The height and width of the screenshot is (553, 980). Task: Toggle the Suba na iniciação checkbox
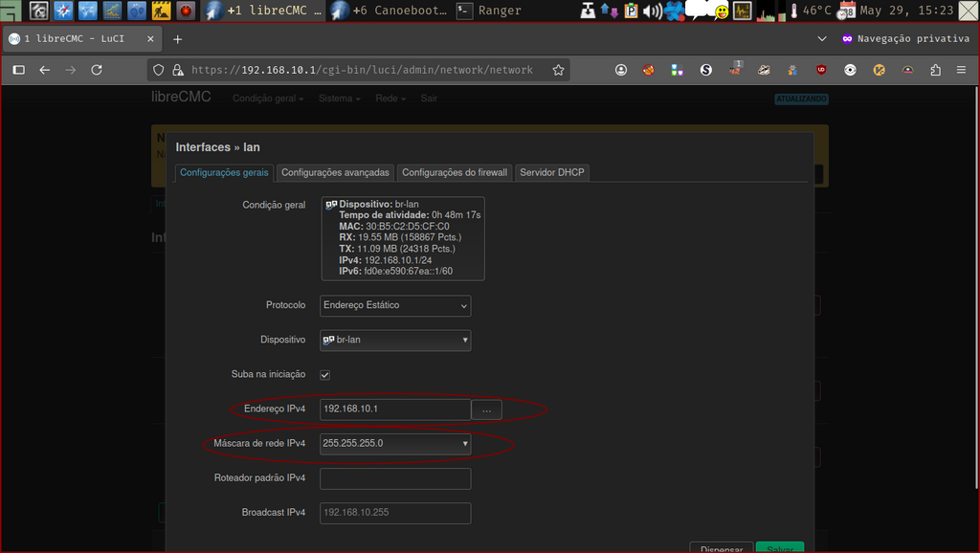pos(325,375)
